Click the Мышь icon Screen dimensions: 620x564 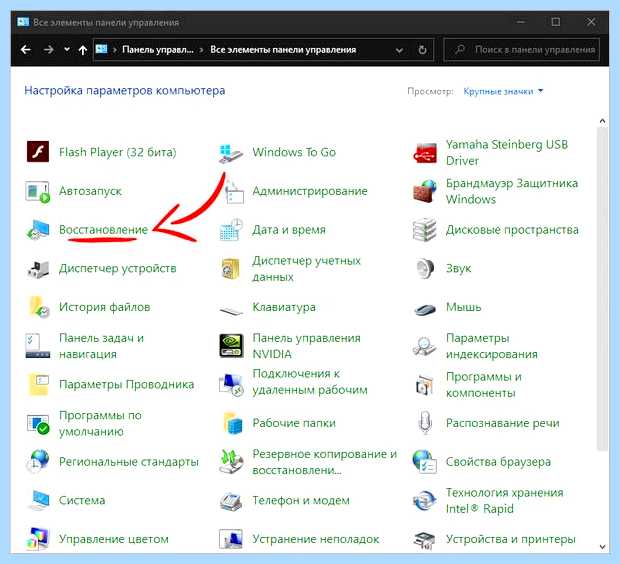[425, 308]
